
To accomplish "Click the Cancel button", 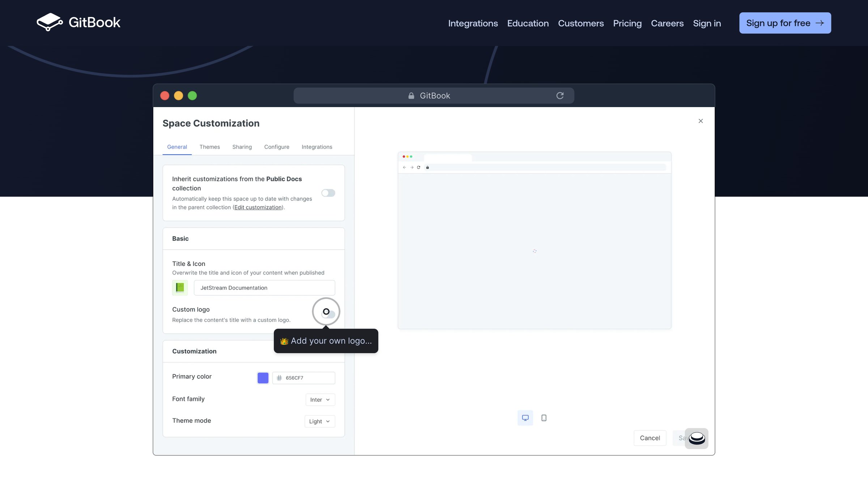I will (650, 438).
